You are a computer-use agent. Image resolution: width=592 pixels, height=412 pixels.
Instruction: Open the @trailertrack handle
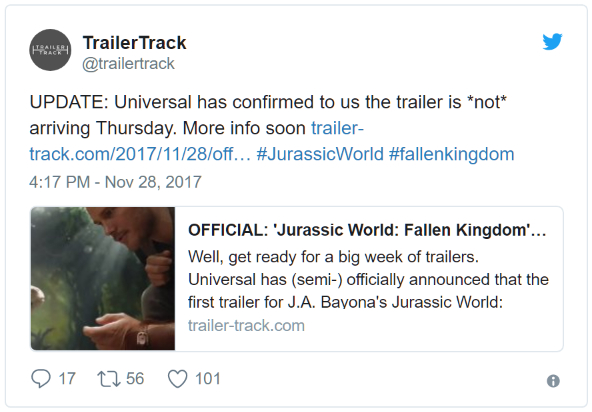pyautogui.click(x=128, y=64)
